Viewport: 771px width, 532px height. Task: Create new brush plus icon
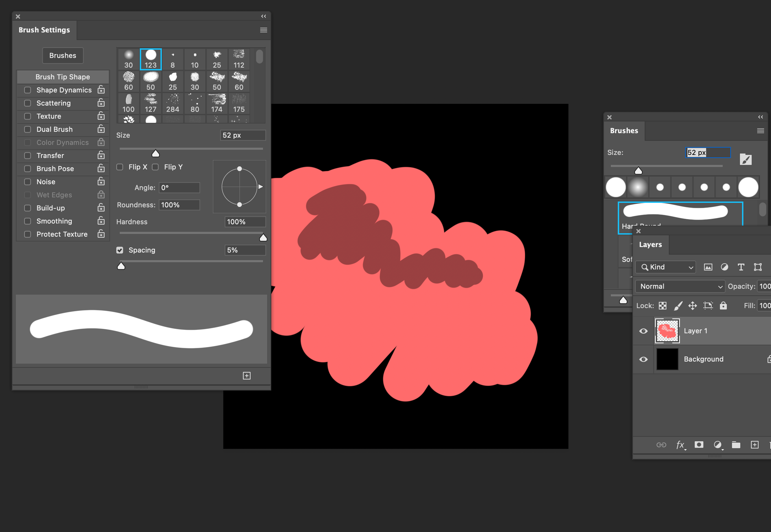pyautogui.click(x=247, y=376)
